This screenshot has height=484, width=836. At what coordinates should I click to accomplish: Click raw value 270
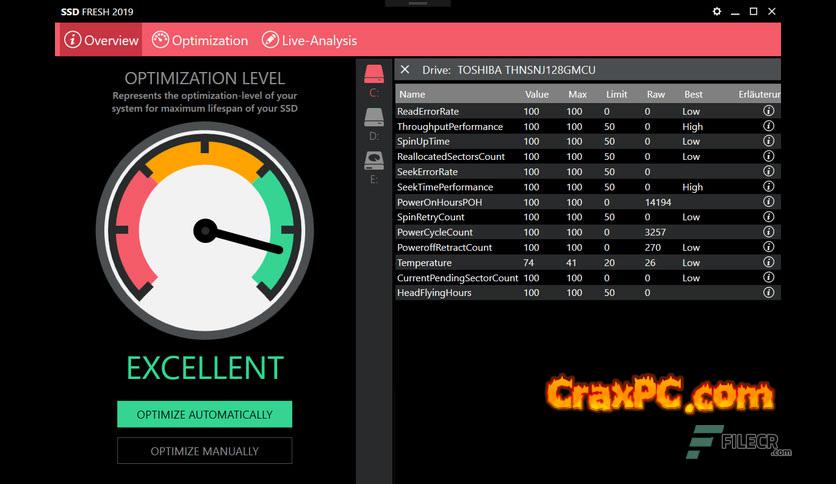652,247
